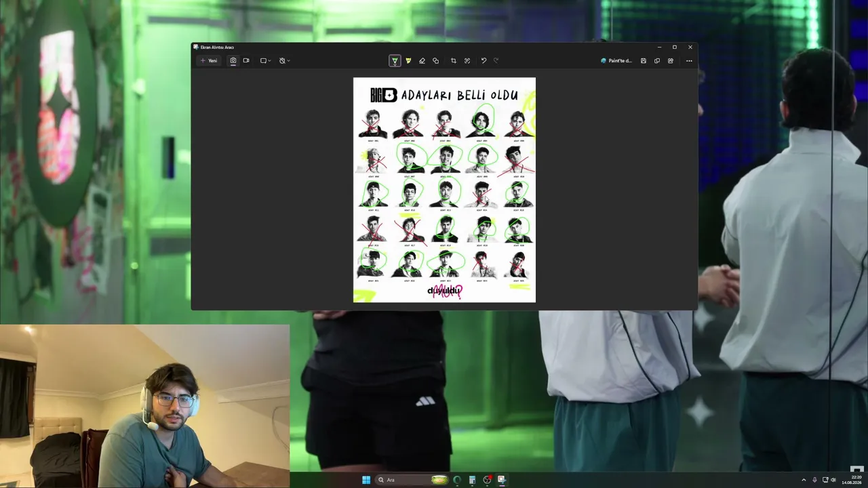Click the microphone icon in the system tray

tap(814, 480)
